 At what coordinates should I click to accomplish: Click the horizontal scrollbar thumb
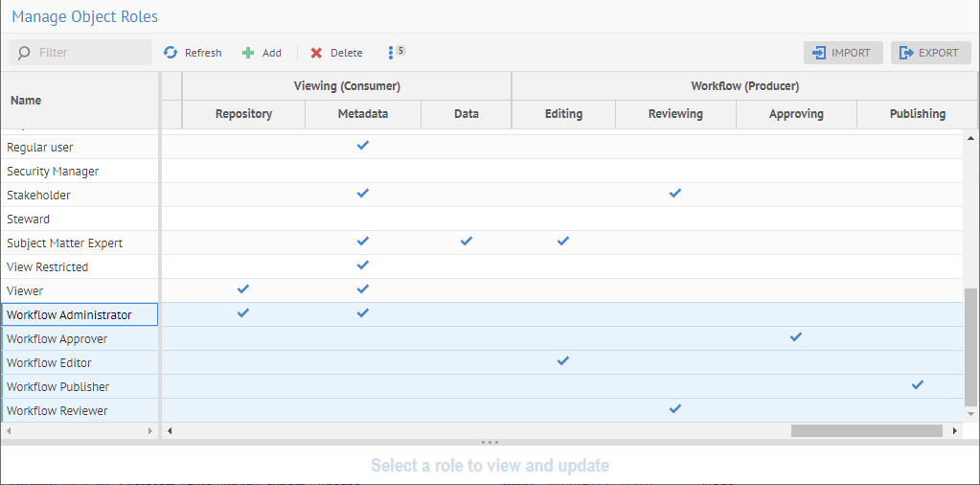click(866, 431)
